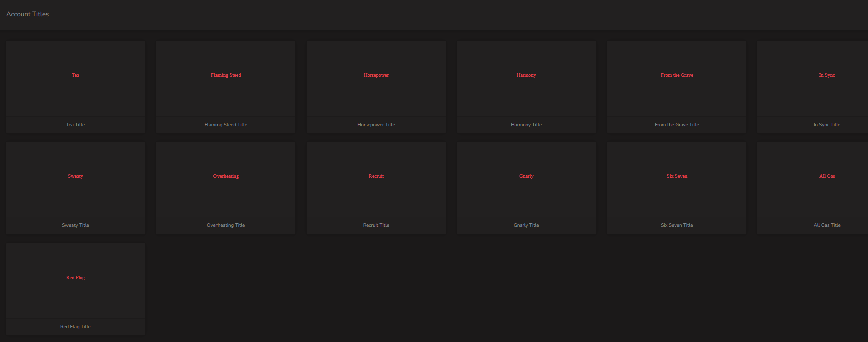This screenshot has width=868, height=342.
Task: Click the Six Seven Title caption
Action: pos(677,225)
